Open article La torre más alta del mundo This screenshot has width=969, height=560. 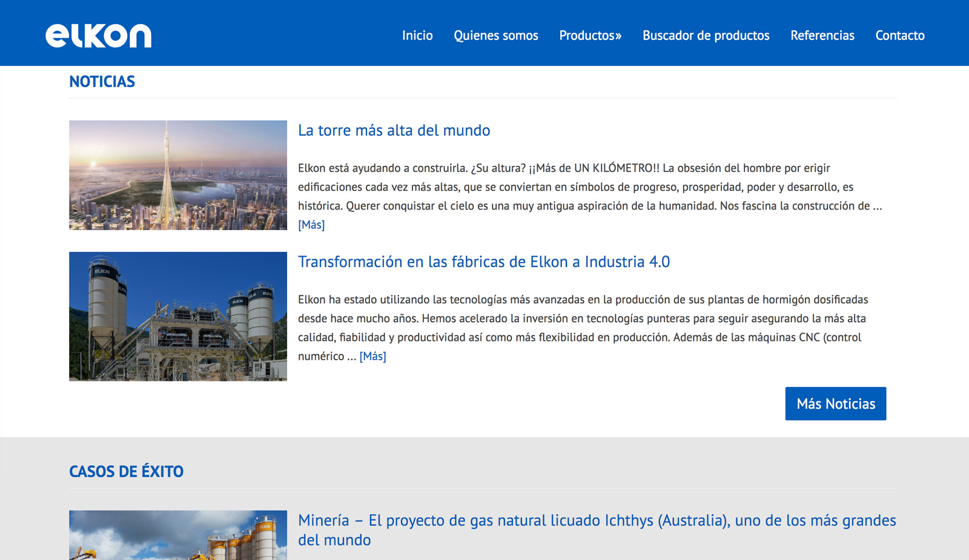pyautogui.click(x=394, y=130)
